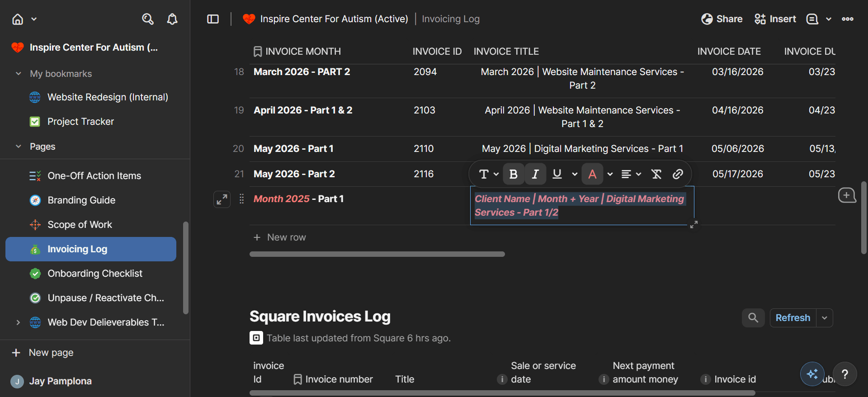Image resolution: width=868 pixels, height=397 pixels.
Task: Expand Web Dev Delieverables page
Action: click(18, 322)
